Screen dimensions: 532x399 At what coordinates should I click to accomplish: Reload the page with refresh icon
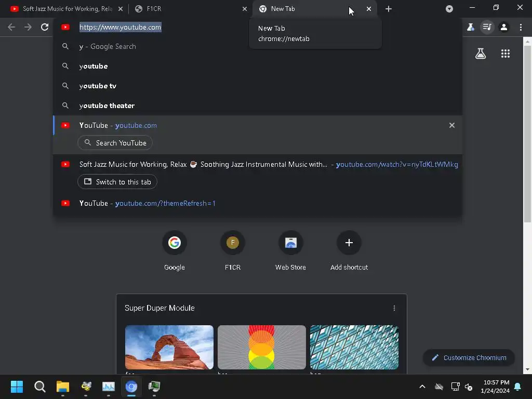[45, 27]
